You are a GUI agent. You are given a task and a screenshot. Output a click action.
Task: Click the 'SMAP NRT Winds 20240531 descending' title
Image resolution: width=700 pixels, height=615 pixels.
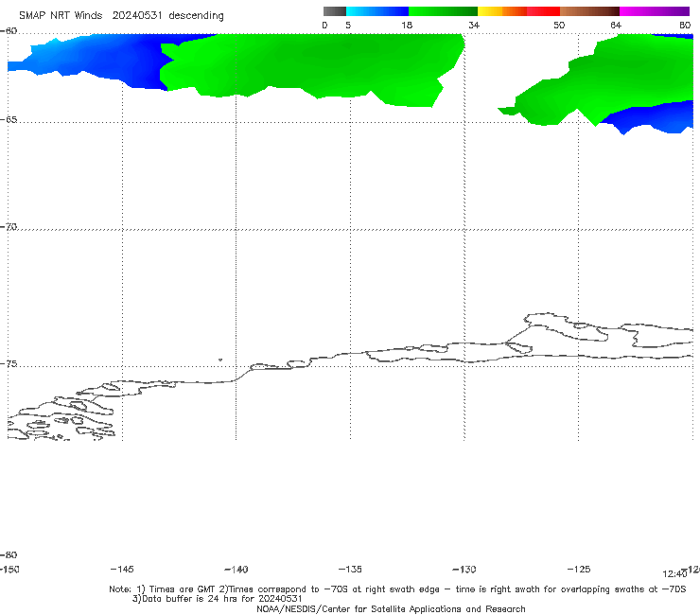click(121, 15)
